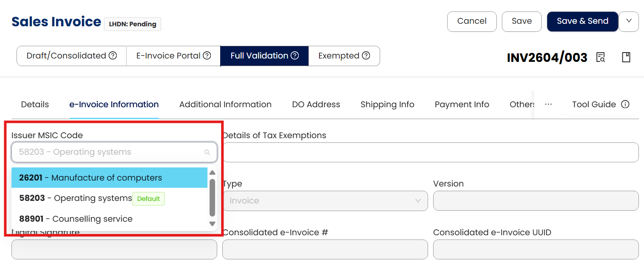
Task: Click search icon in Issuer MSIC Code field
Action: (207, 152)
